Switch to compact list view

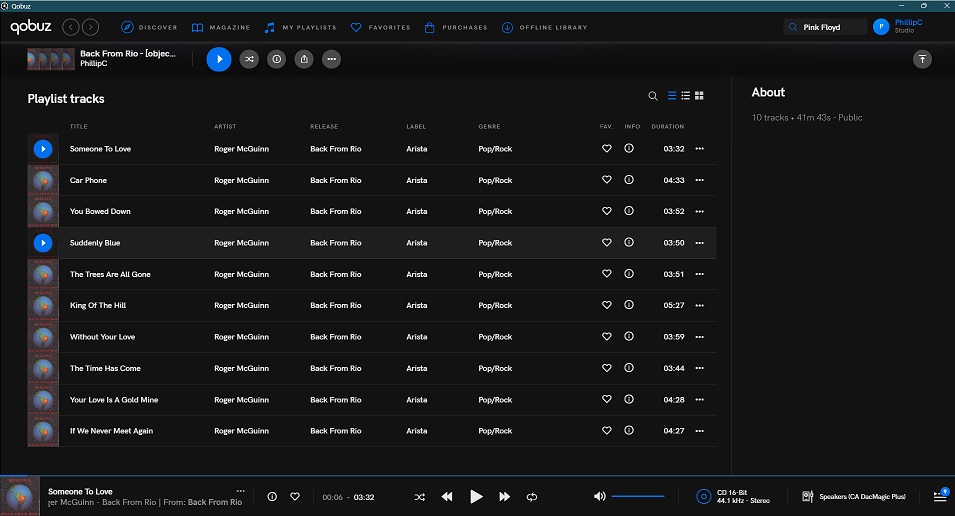point(686,96)
